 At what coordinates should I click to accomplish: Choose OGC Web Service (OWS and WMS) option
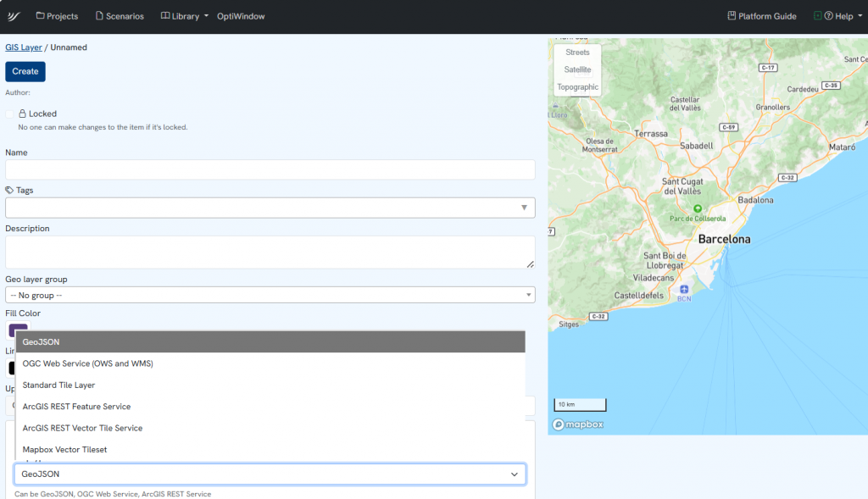pos(88,363)
